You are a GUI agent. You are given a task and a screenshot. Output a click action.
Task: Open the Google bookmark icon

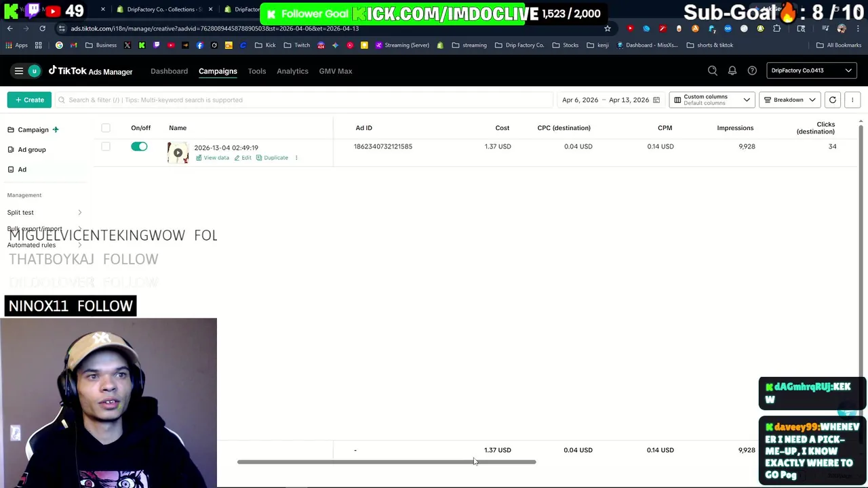coord(59,45)
